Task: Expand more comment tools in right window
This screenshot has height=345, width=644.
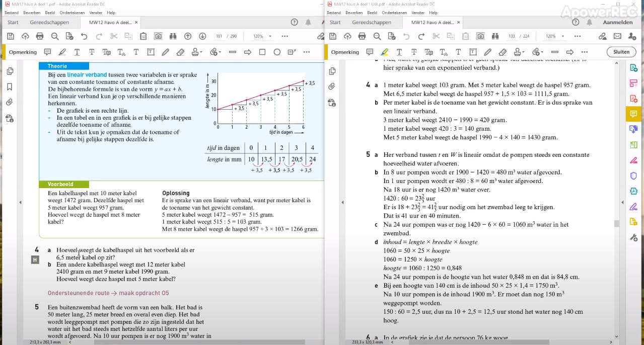Action: (x=585, y=52)
